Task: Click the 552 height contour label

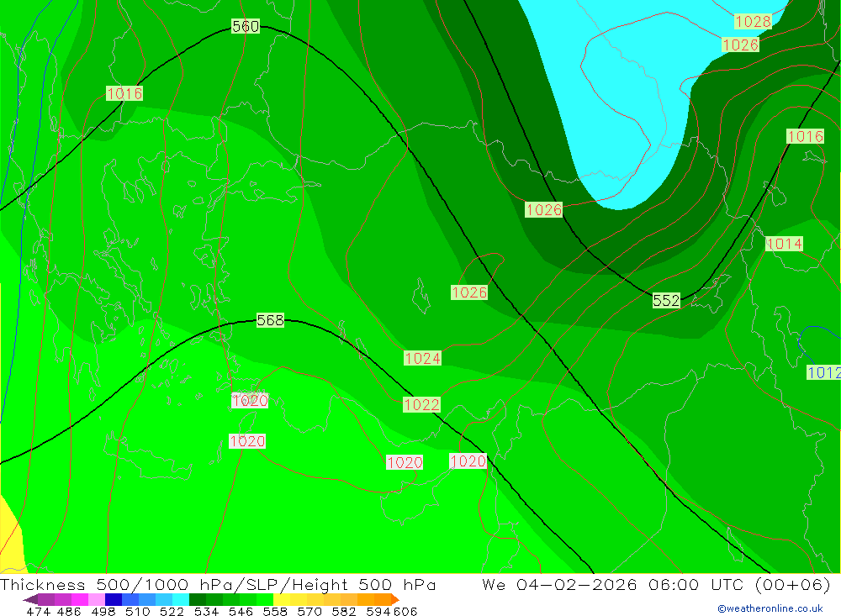Action: (666, 301)
